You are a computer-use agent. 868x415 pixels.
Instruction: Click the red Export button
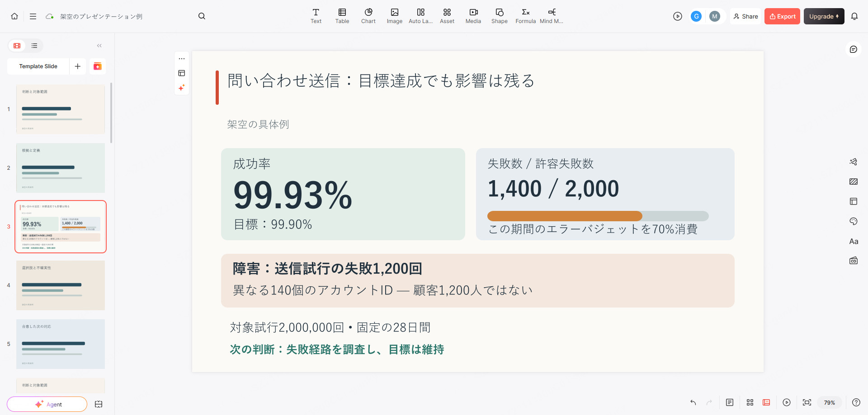[x=782, y=16]
